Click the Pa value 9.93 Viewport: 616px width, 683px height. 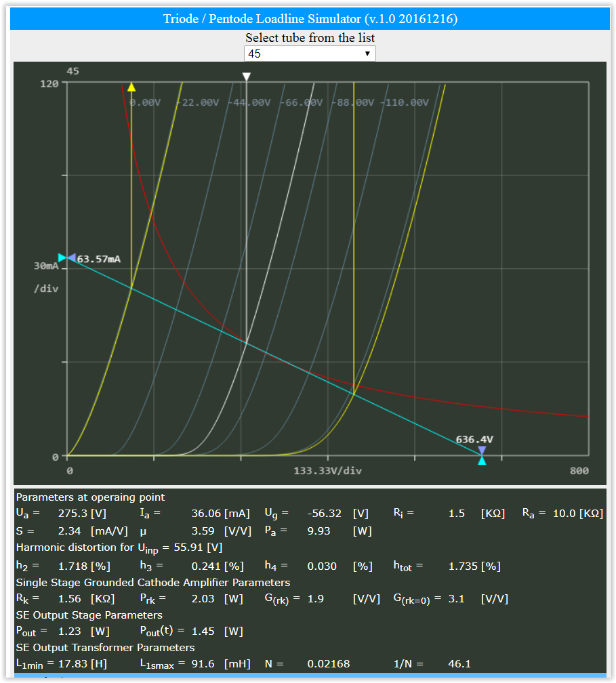click(319, 531)
